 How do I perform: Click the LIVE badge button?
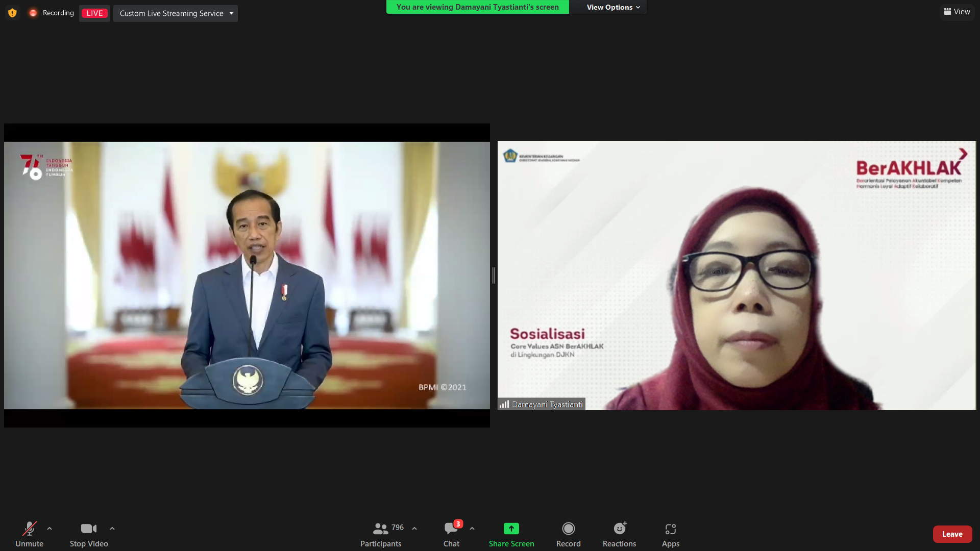point(94,13)
